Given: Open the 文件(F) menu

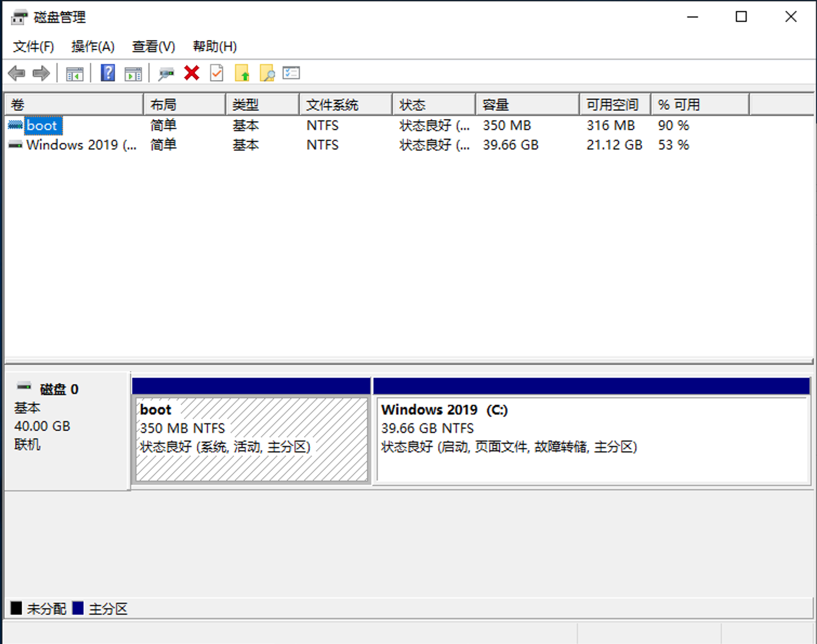Looking at the screenshot, I should pyautogui.click(x=34, y=47).
